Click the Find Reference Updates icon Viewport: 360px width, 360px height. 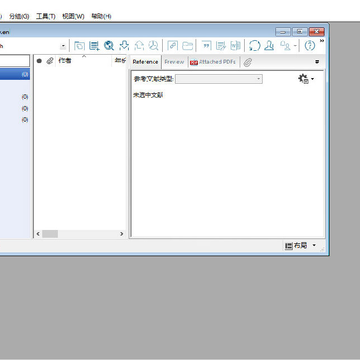click(x=285, y=46)
